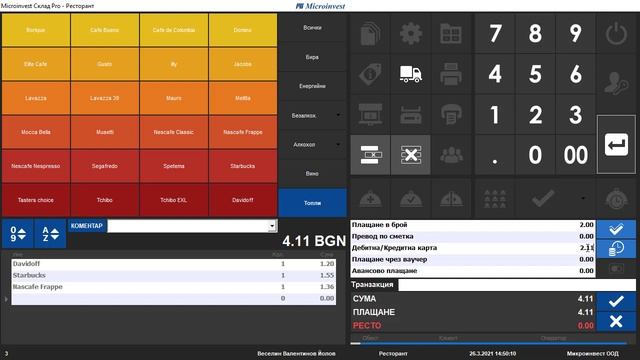Viewport: 640px width, 360px height.
Task: Split order via divided cloche icon
Action: point(451,199)
